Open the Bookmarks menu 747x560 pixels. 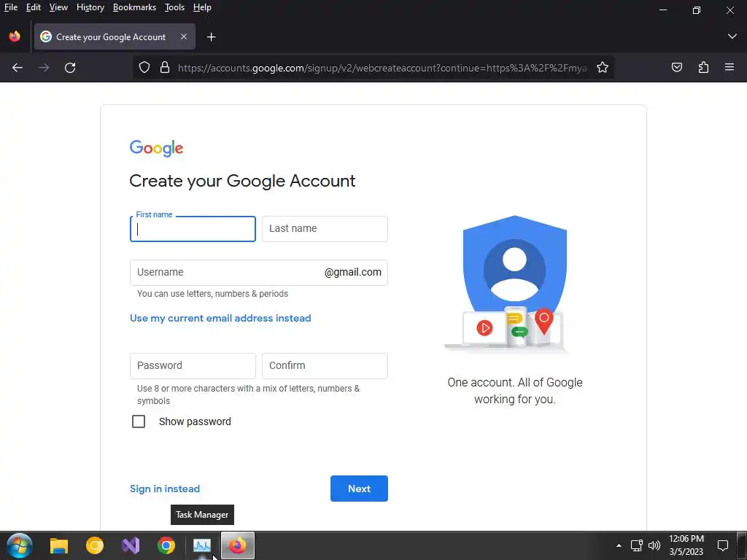[x=134, y=7]
